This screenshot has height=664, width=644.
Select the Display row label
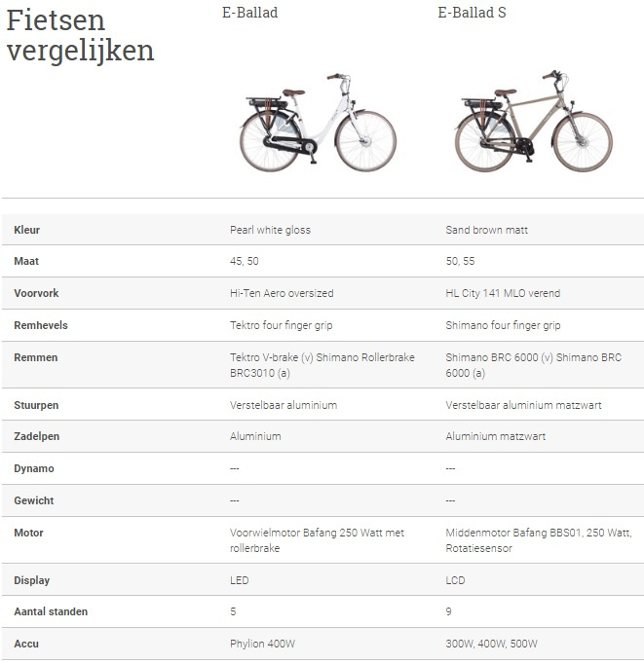(x=31, y=580)
